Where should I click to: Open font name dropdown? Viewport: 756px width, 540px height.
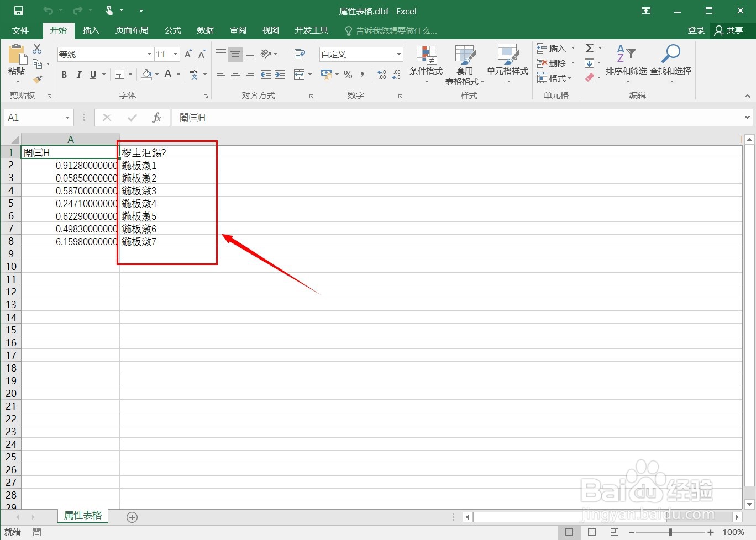point(150,54)
